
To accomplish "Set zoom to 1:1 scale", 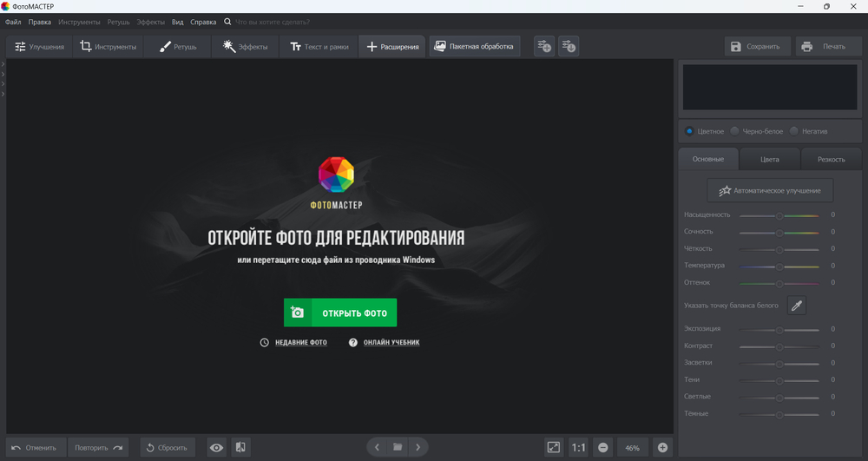I will pos(578,447).
